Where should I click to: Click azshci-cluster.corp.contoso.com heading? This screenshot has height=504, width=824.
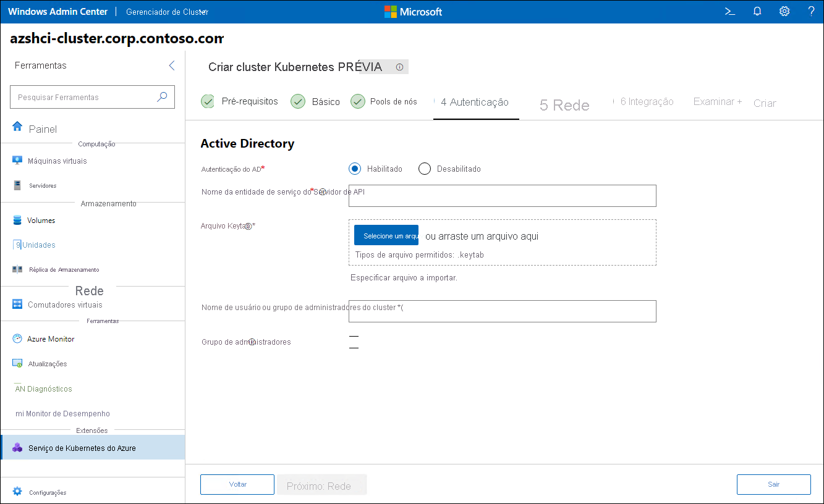point(117,38)
